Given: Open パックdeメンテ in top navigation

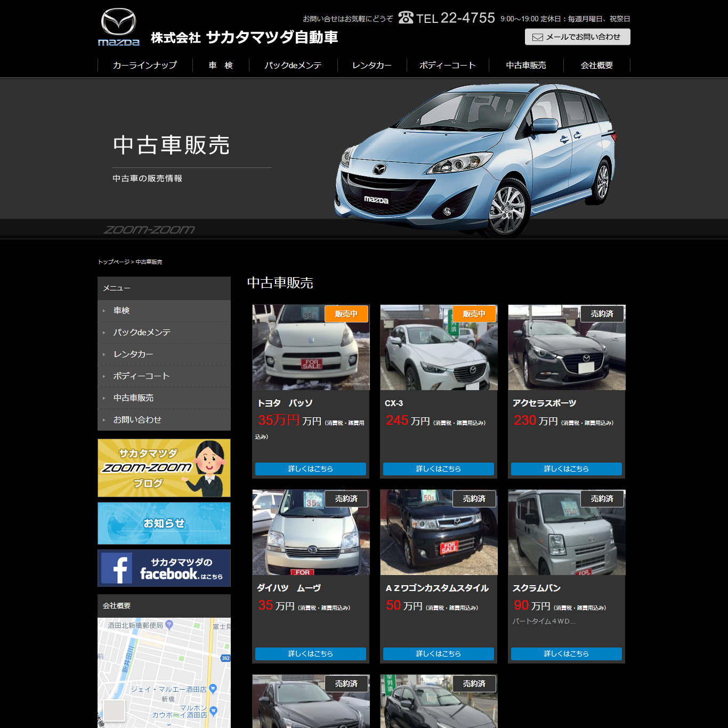Looking at the screenshot, I should pyautogui.click(x=293, y=65).
